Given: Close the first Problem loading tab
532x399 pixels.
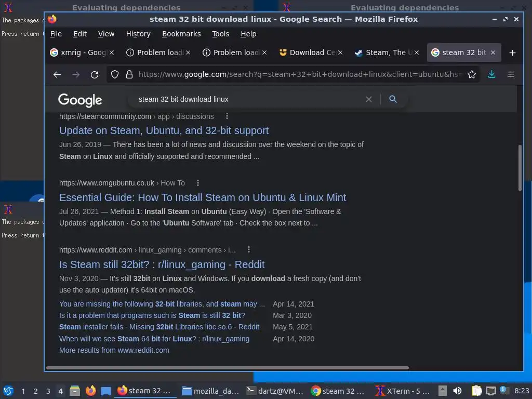Looking at the screenshot, I should click(x=188, y=52).
